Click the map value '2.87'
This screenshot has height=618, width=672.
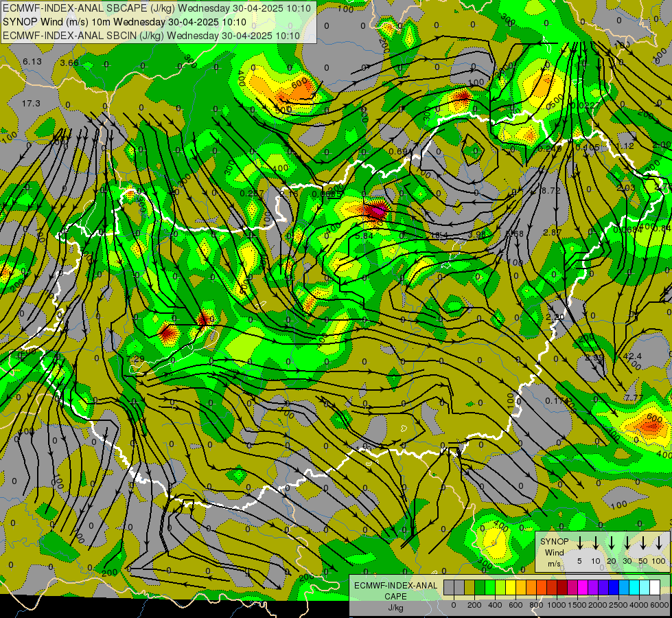click(552, 233)
